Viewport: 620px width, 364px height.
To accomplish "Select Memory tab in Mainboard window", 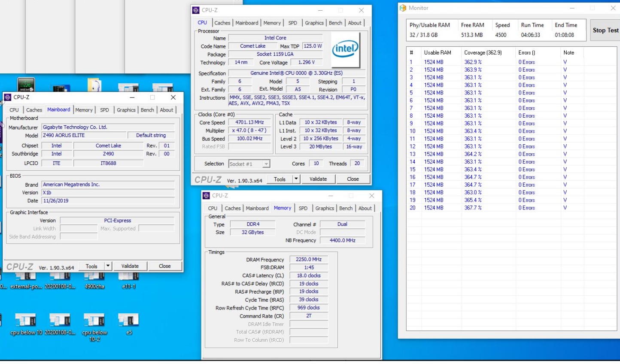I will click(x=84, y=110).
